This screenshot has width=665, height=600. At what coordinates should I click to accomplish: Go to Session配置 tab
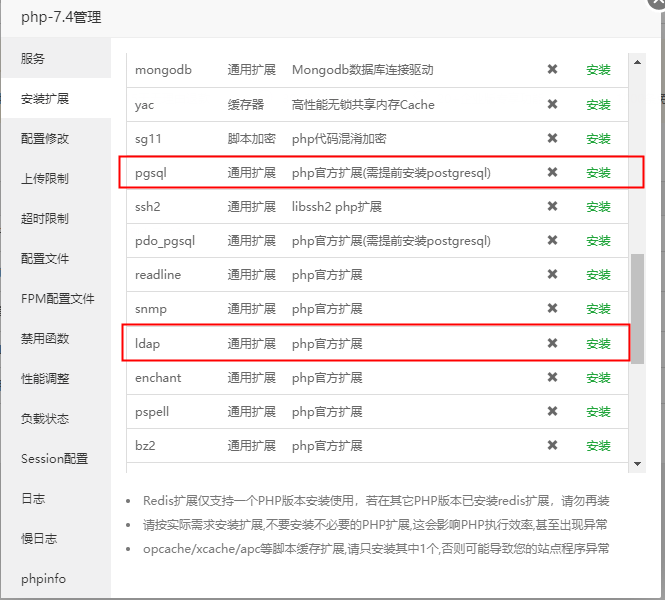[x=54, y=459]
